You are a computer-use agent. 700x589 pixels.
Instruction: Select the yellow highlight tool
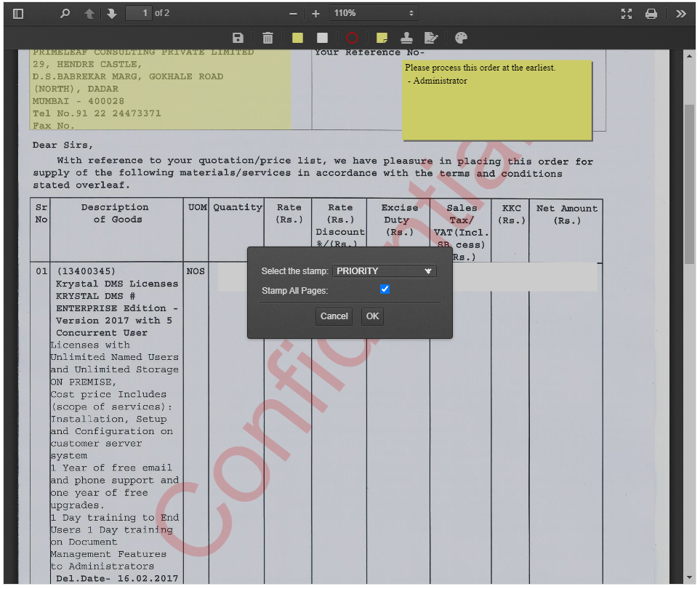(297, 38)
